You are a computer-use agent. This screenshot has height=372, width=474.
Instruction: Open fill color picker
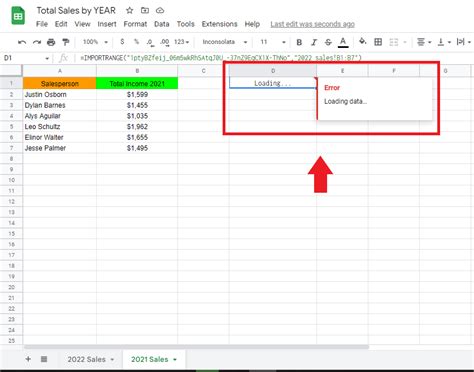pos(362,41)
